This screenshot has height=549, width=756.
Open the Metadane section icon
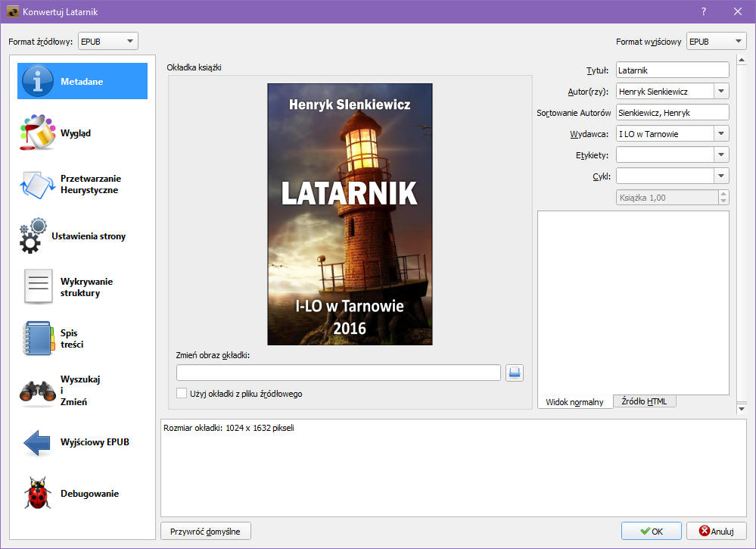click(x=38, y=81)
